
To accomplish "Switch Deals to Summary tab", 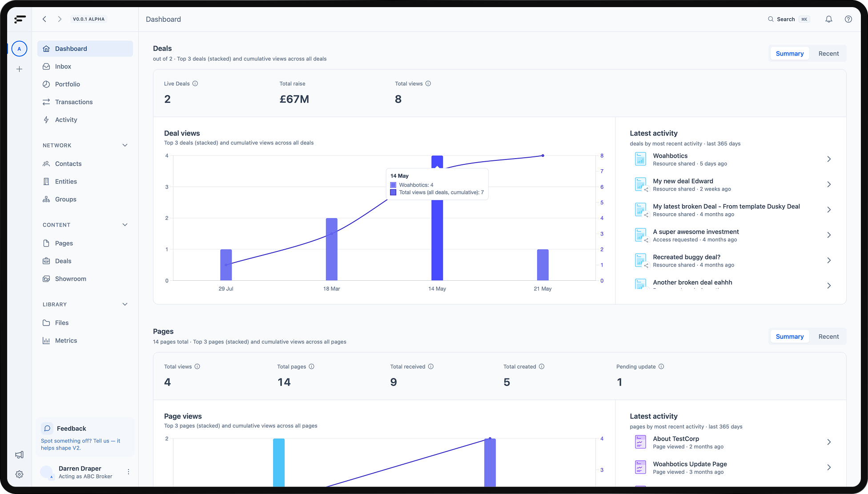I will point(790,54).
